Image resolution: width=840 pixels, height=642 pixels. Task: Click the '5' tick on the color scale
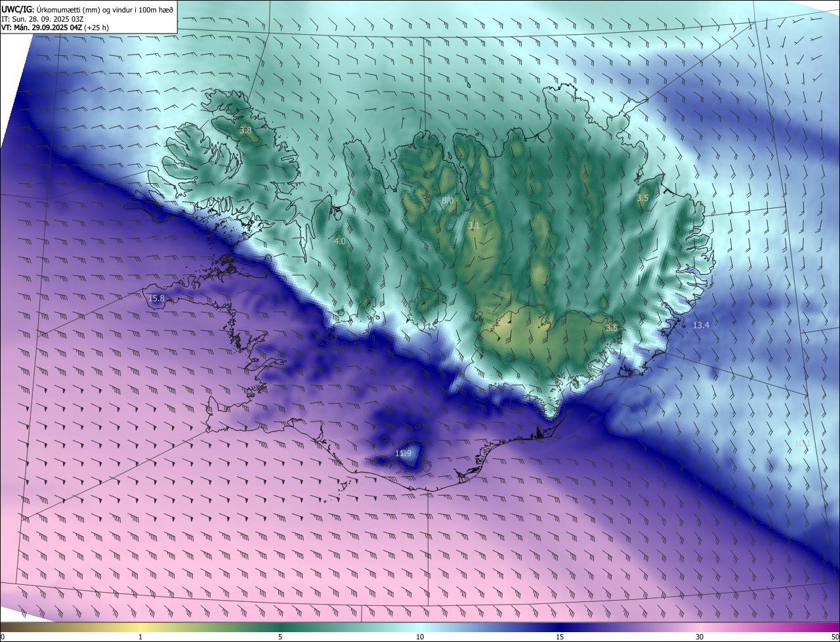[280, 637]
